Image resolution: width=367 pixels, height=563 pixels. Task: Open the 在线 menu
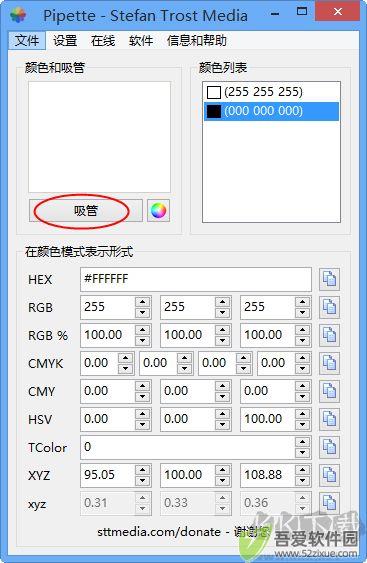coord(103,40)
